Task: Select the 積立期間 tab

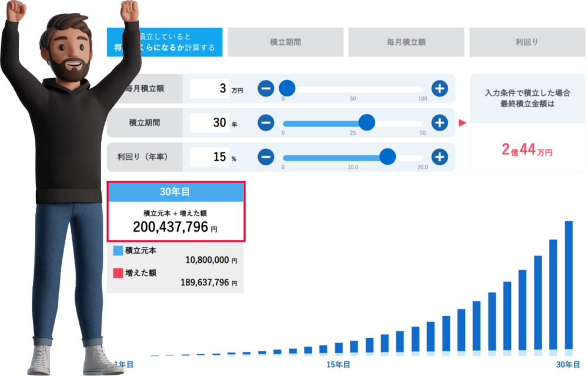Action: [285, 42]
